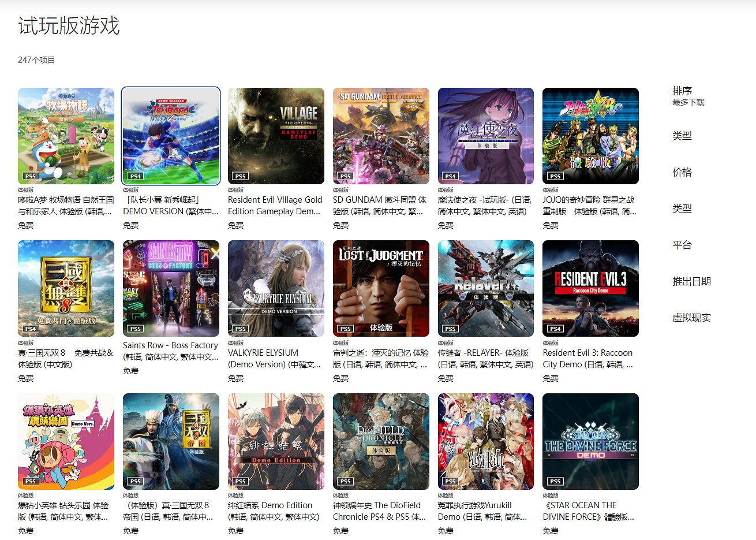756x540 pixels.
Task: Expand the 虚拟现实 virtual reality filter
Action: (691, 318)
